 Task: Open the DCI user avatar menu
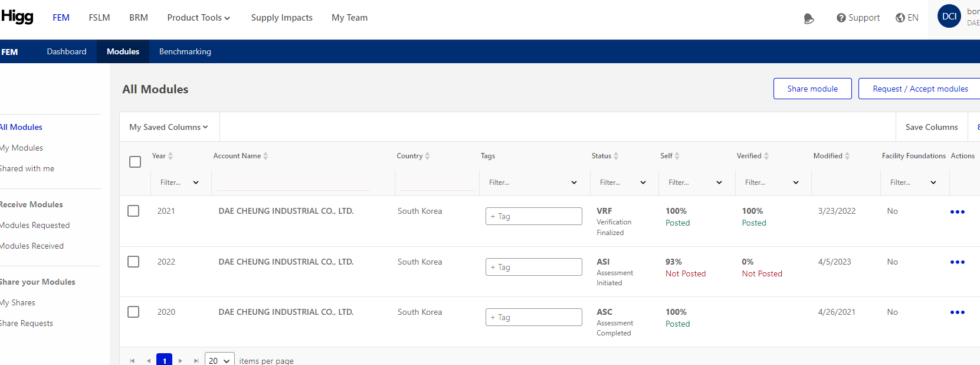[x=949, y=17]
